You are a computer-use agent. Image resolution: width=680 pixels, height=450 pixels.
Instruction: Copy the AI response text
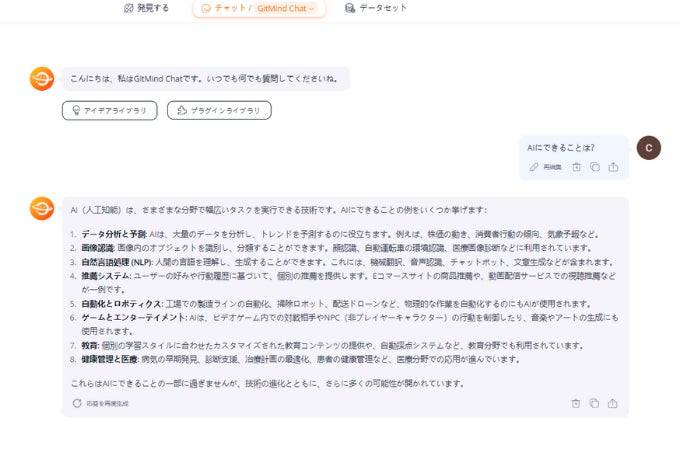pos(594,403)
